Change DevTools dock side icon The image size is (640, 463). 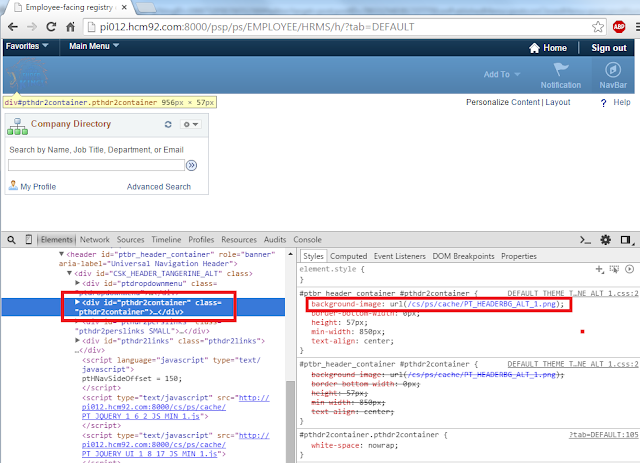click(626, 240)
